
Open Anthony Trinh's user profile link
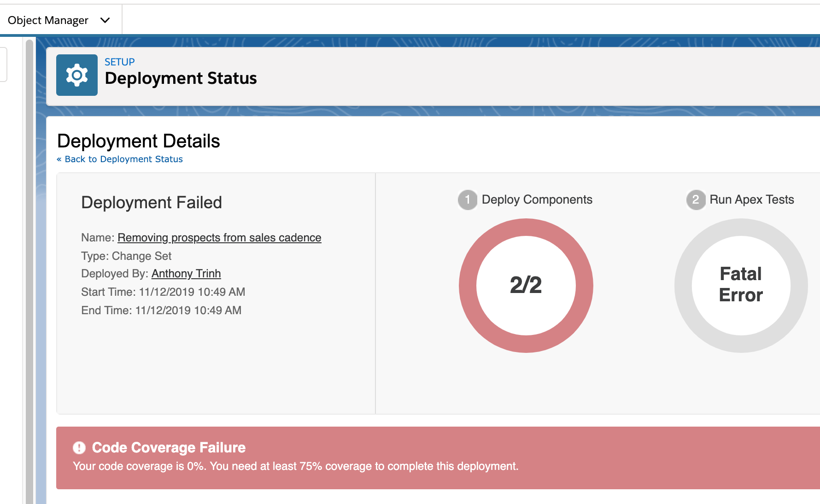[x=186, y=274]
